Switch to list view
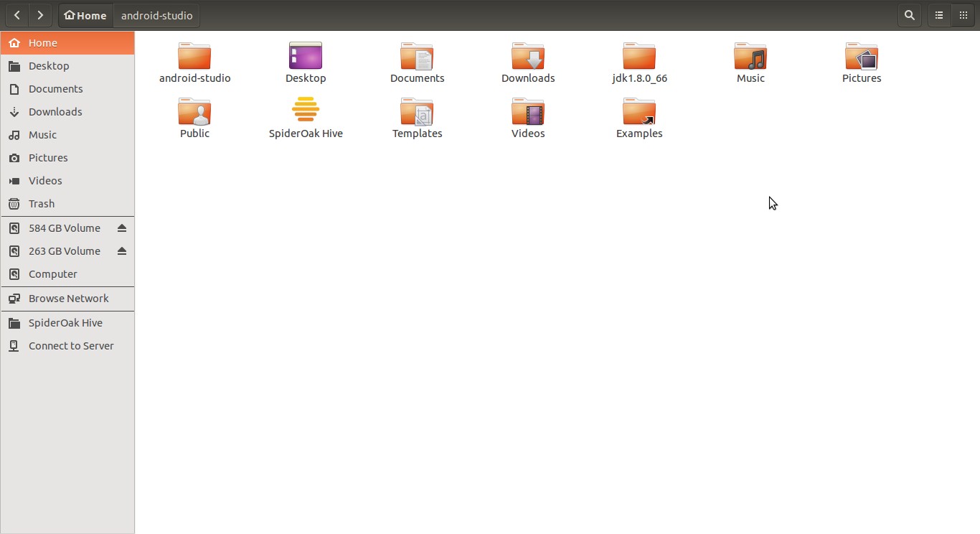Screen dimensions: 980x534 (939, 15)
